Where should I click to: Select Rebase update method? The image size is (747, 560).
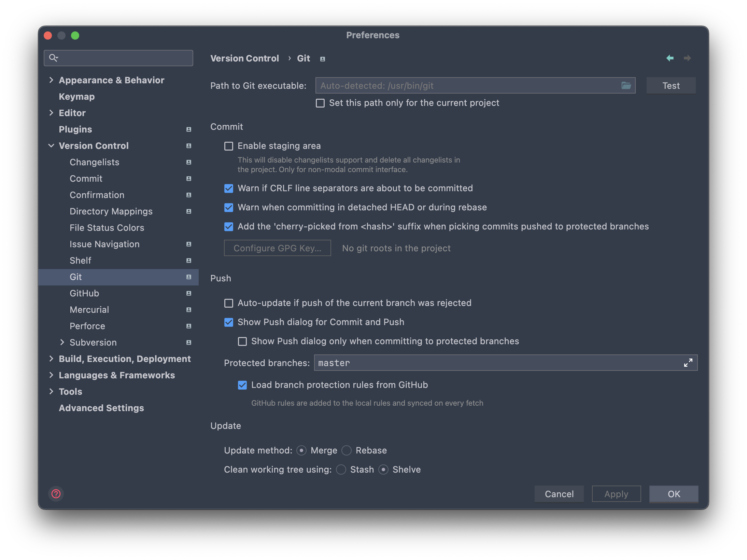point(347,450)
